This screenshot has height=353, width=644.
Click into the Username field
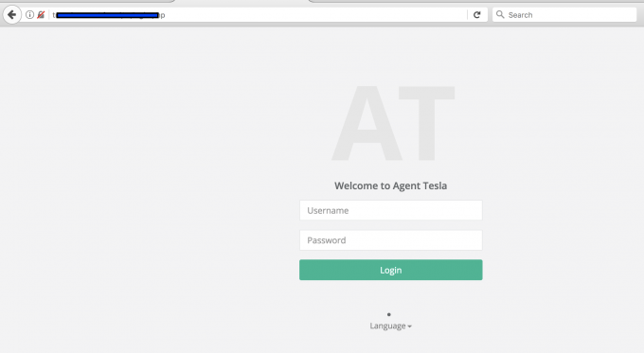click(390, 210)
